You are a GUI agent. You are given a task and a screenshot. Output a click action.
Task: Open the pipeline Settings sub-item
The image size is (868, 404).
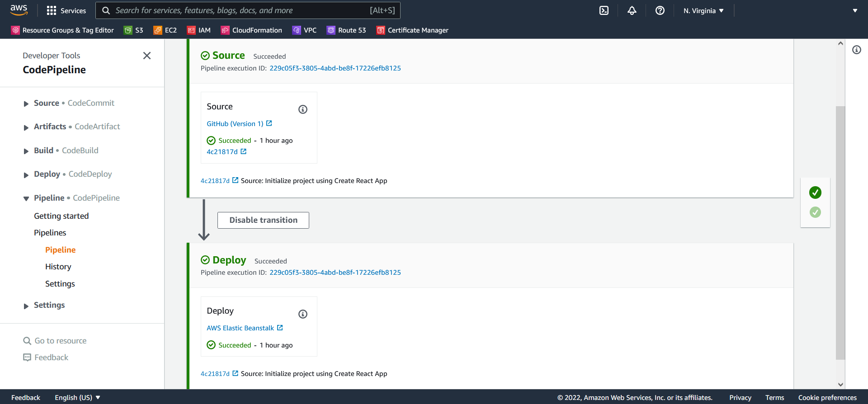(60, 284)
